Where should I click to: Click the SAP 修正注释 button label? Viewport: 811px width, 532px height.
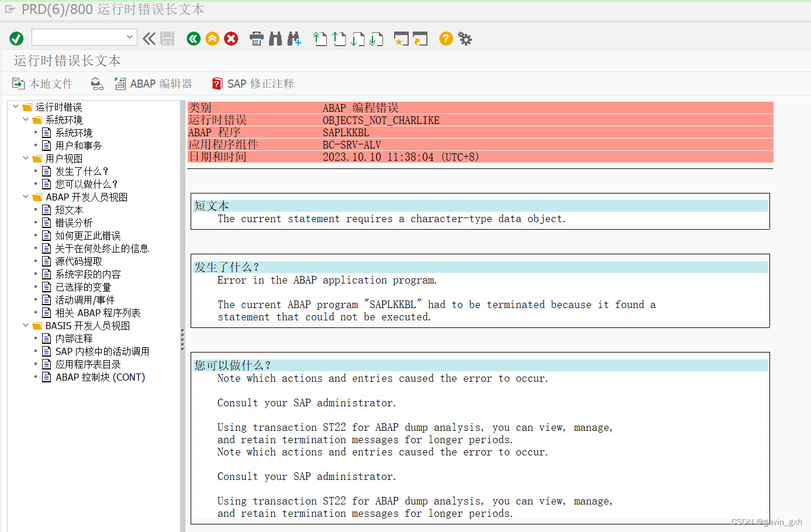tap(260, 84)
